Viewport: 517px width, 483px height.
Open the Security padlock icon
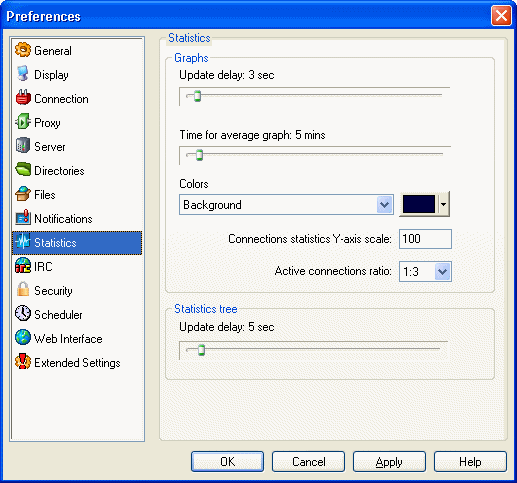tap(23, 290)
